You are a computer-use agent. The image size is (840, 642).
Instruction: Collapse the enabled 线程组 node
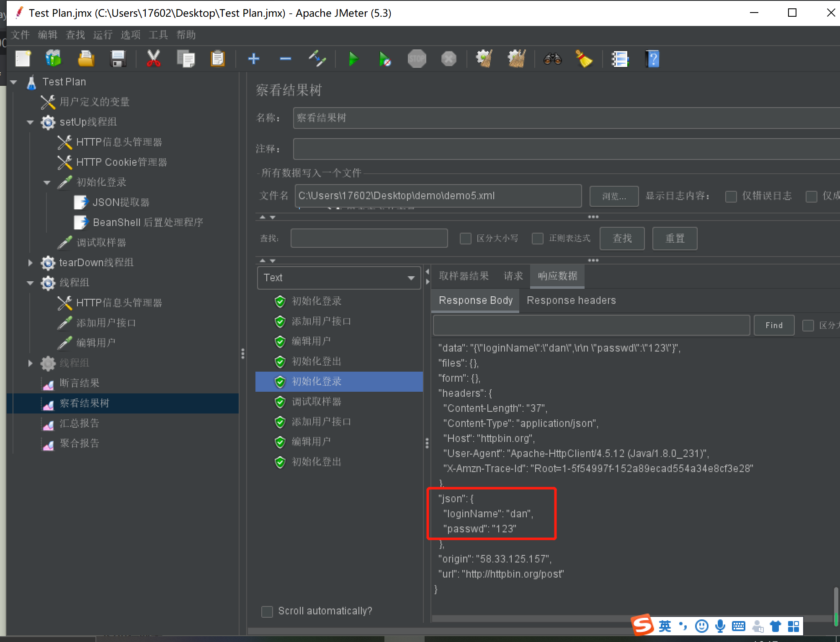tap(30, 283)
